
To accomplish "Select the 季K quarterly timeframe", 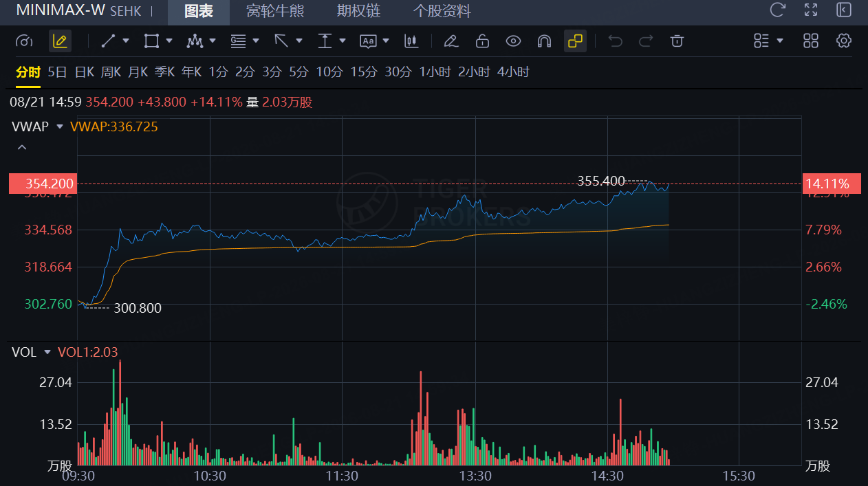I will tap(165, 72).
